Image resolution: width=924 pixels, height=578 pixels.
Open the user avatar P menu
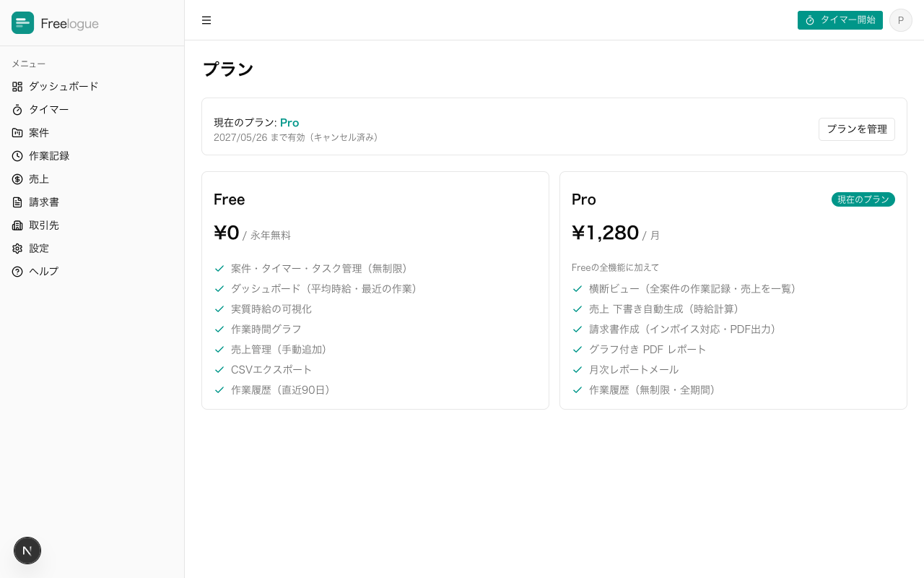point(901,20)
